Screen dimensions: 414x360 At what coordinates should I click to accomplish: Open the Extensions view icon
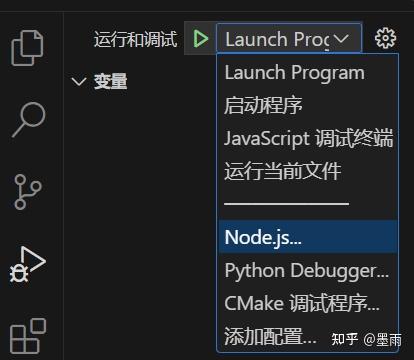pyautogui.click(x=28, y=336)
